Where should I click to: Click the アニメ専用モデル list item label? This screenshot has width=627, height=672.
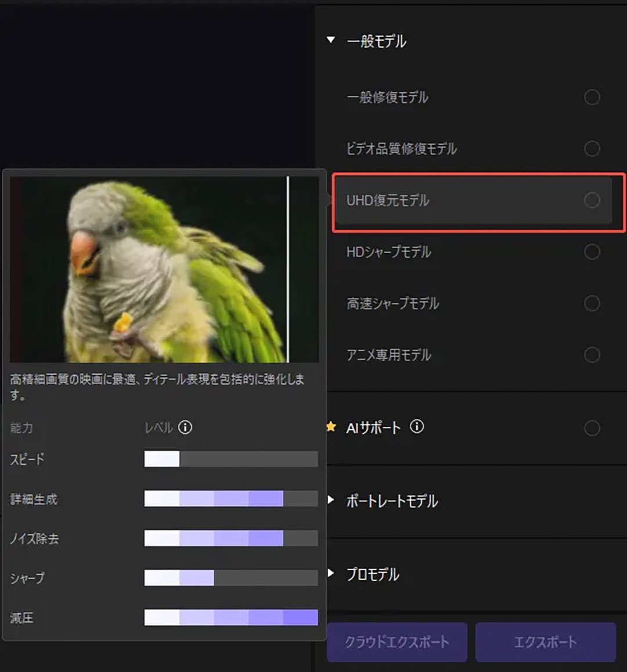[388, 355]
